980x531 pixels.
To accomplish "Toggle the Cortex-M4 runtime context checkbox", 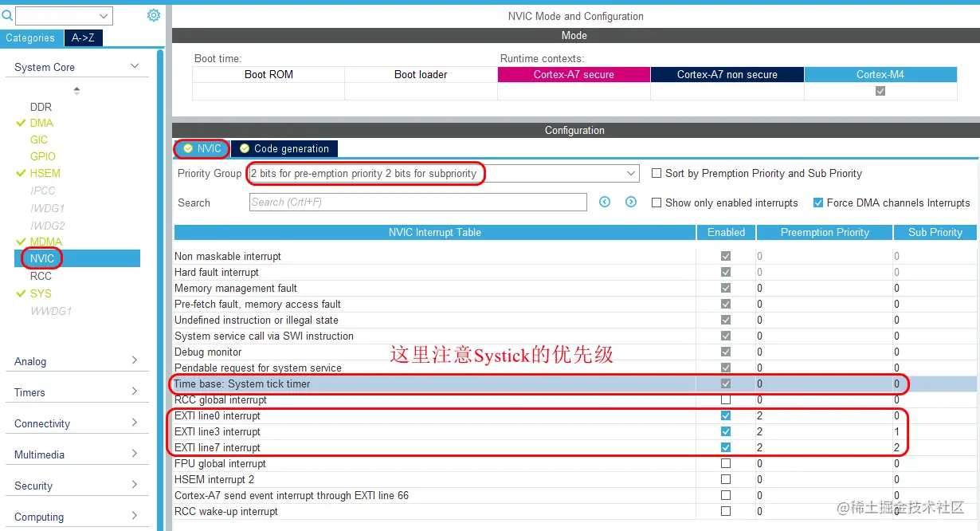I will tap(880, 91).
